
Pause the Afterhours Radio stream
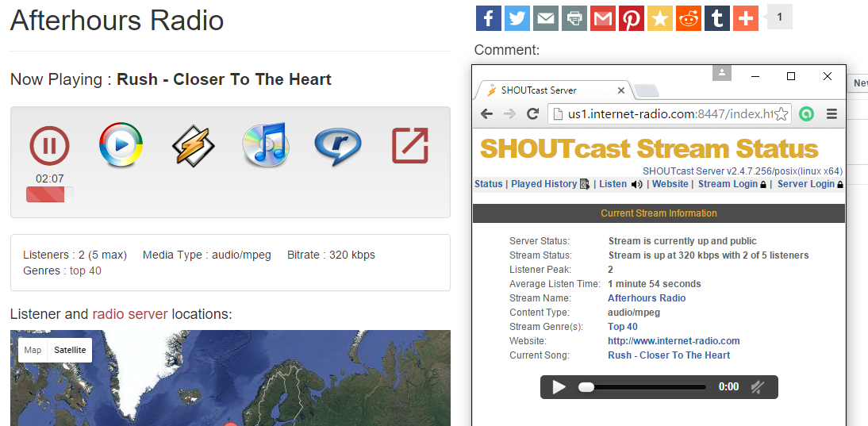49,146
